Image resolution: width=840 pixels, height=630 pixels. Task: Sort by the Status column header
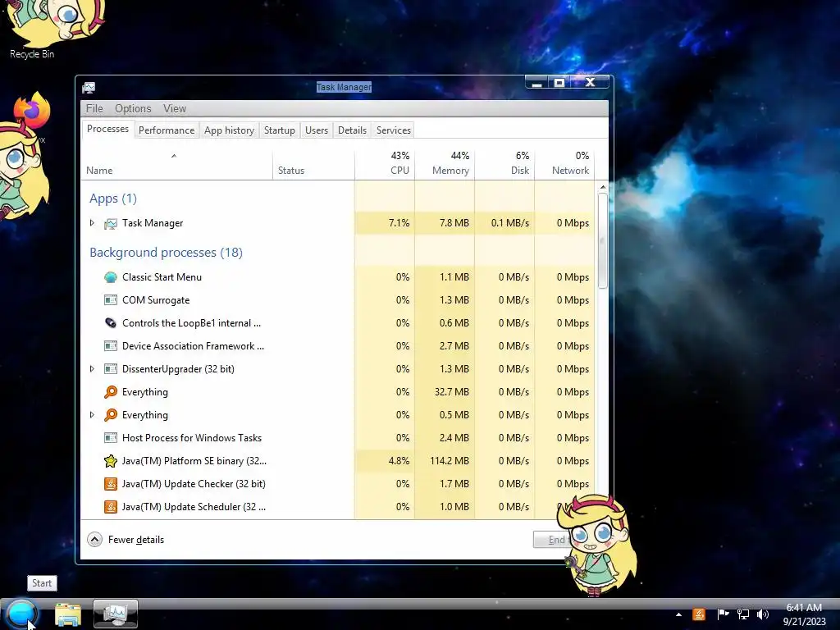pyautogui.click(x=313, y=163)
